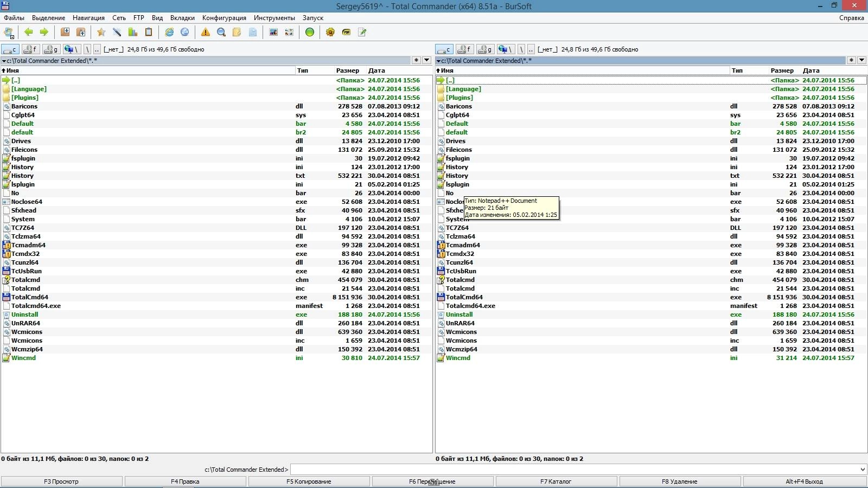Click the thumbnails grid view toolbar icon
Image resolution: width=868 pixels, height=488 pixels.
click(289, 32)
